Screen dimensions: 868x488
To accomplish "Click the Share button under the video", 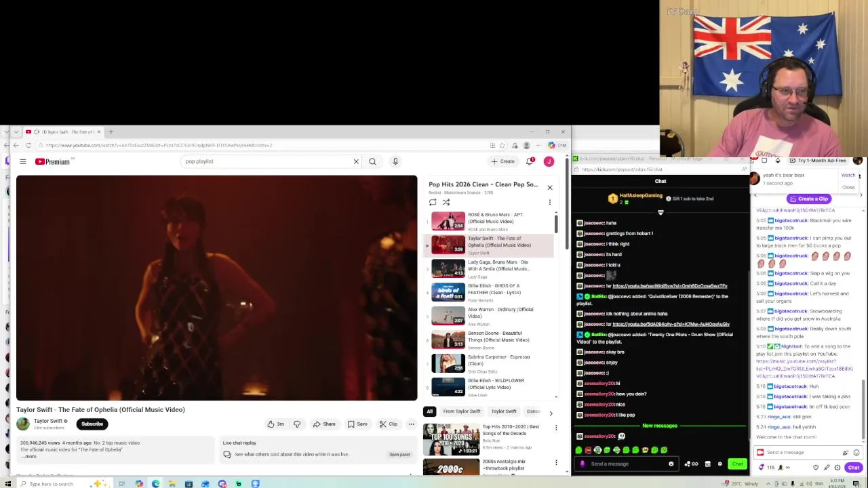I will point(324,424).
